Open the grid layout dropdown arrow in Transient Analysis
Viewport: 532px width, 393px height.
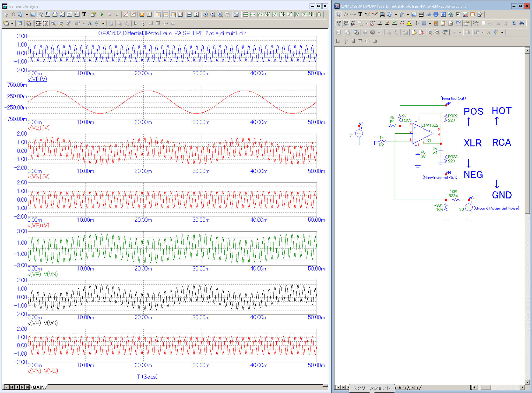84,23
